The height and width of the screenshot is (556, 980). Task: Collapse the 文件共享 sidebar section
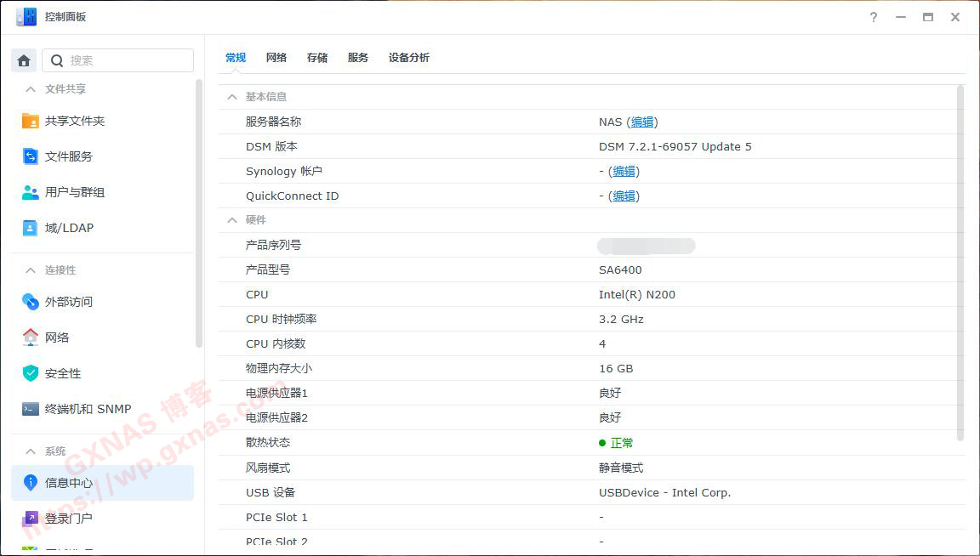(31, 89)
